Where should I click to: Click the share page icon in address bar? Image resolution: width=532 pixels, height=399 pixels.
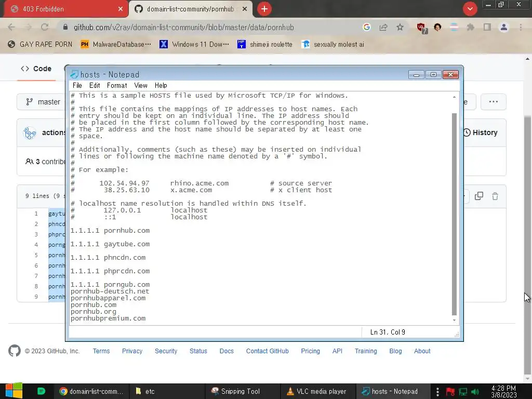383,27
